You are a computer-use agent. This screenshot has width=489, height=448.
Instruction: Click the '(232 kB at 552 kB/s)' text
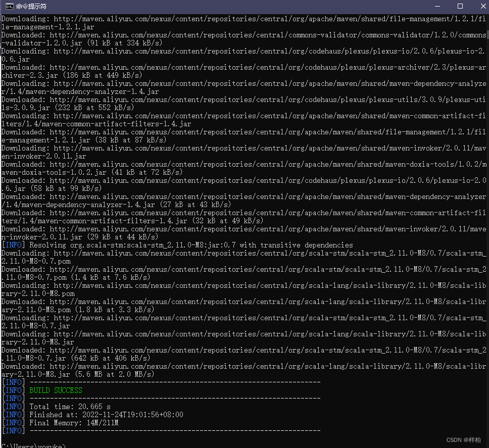[x=94, y=108]
